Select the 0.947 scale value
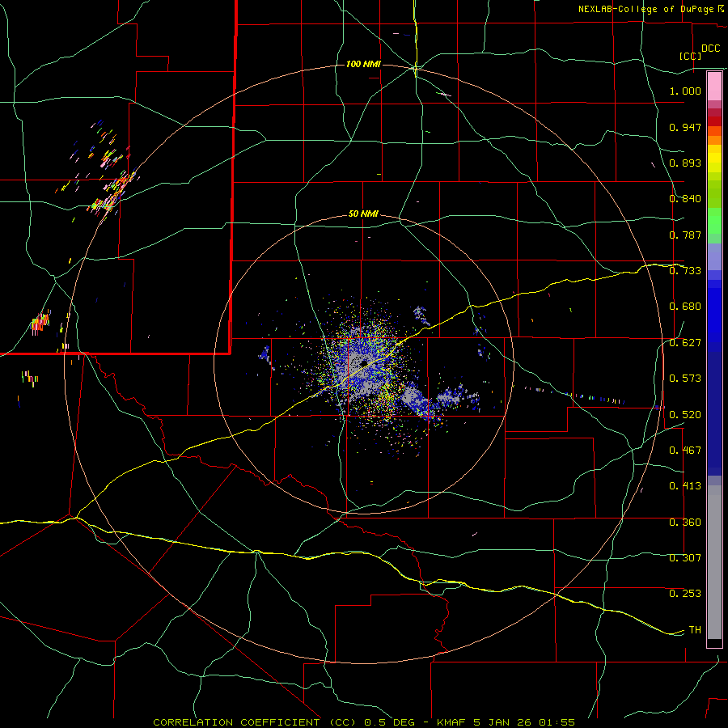Viewport: 728px width, 728px height. click(685, 127)
